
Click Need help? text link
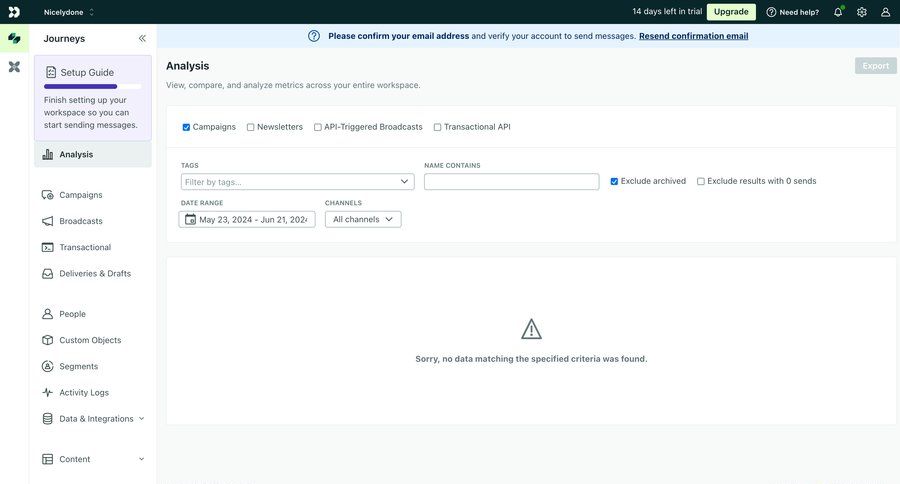tap(799, 12)
